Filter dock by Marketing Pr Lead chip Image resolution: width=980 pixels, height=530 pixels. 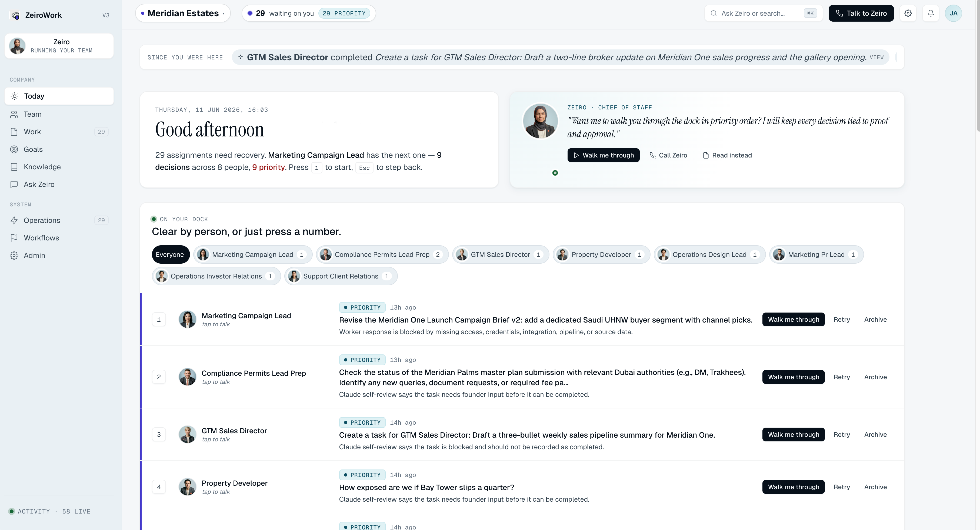point(816,255)
